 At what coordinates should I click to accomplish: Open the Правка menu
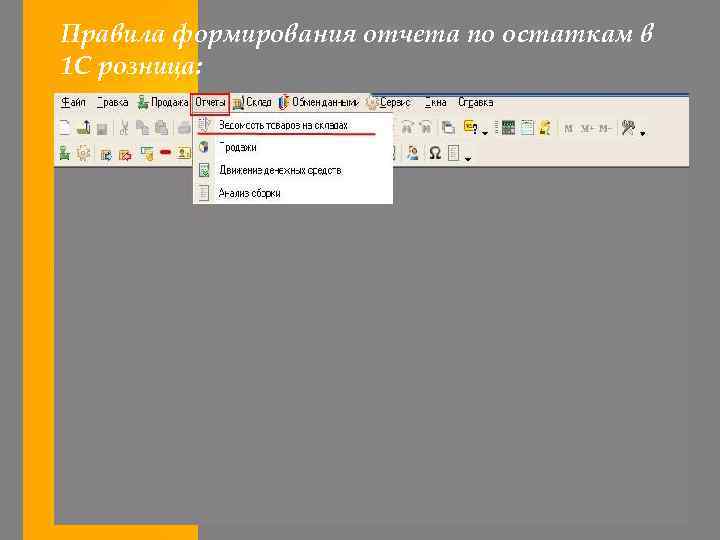[112, 102]
